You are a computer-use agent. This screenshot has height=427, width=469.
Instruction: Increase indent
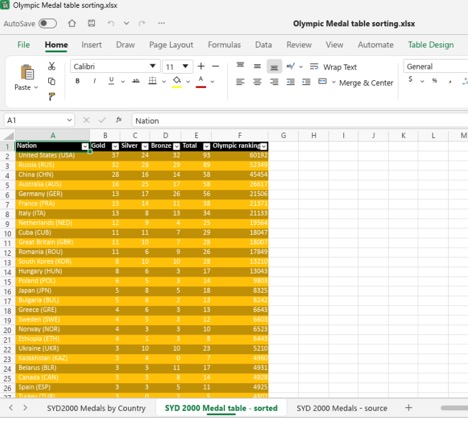point(306,82)
